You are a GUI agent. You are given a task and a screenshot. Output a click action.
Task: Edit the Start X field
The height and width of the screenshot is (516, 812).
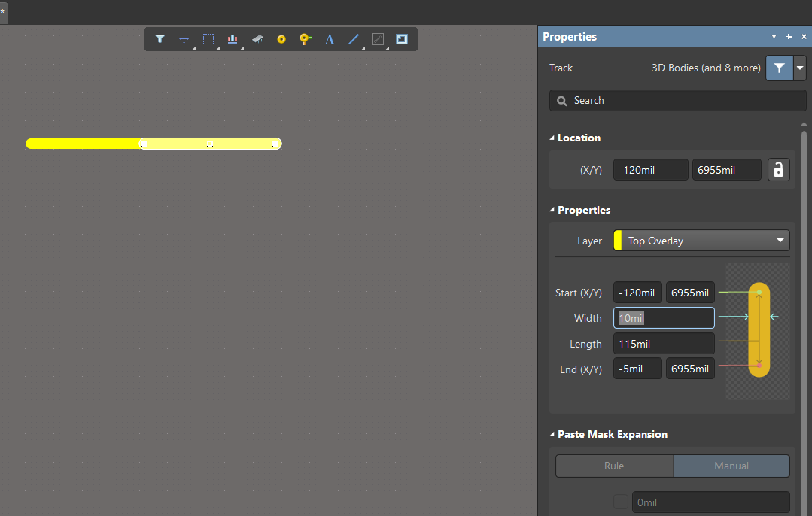point(637,293)
